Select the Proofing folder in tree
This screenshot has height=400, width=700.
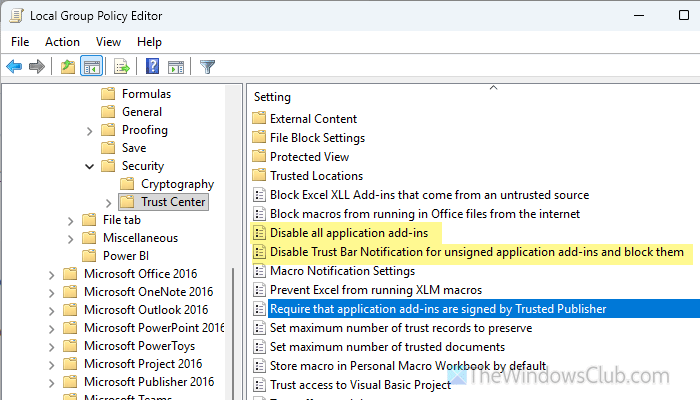pos(145,130)
